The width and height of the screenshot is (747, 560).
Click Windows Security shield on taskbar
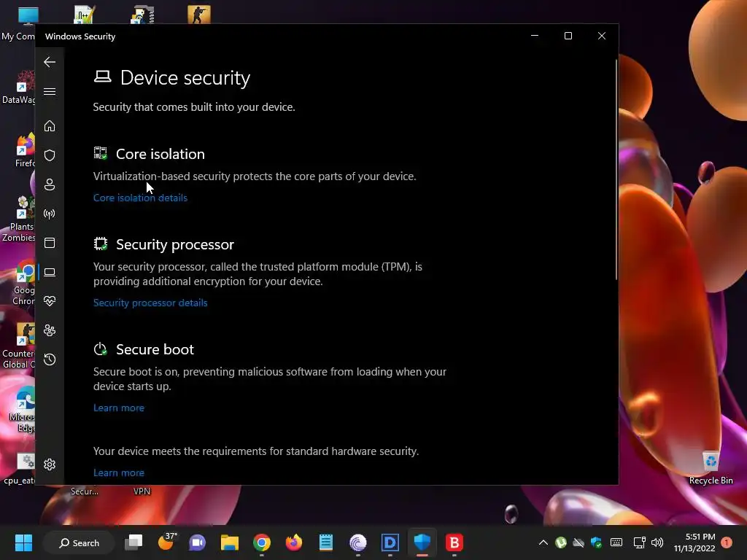422,542
